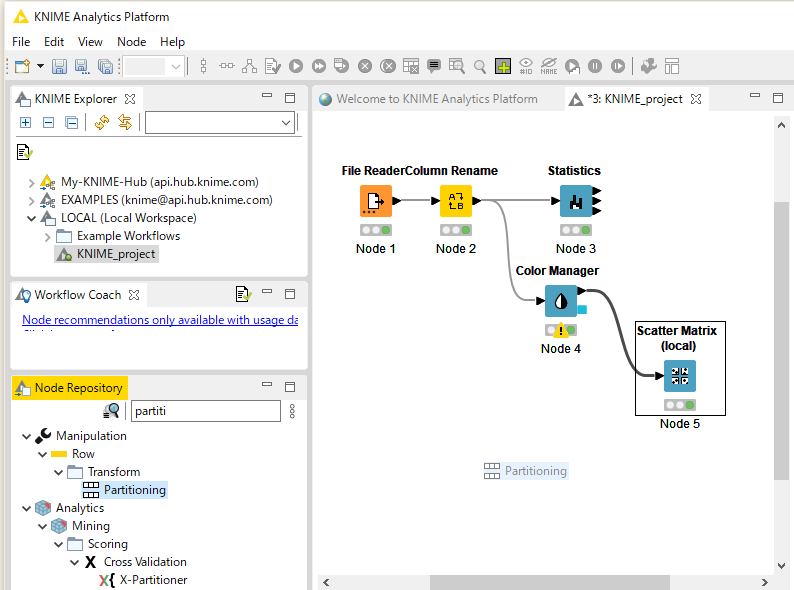The image size is (794, 590).
Task: Click the node recommendations link in Workflow Coach
Action: [160, 320]
